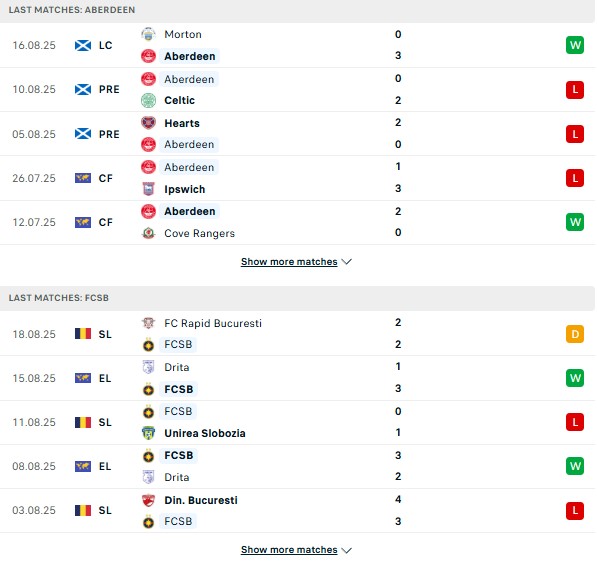597x561 pixels.
Task: Click the Din. Bucuresti crest icon
Action: tap(148, 500)
